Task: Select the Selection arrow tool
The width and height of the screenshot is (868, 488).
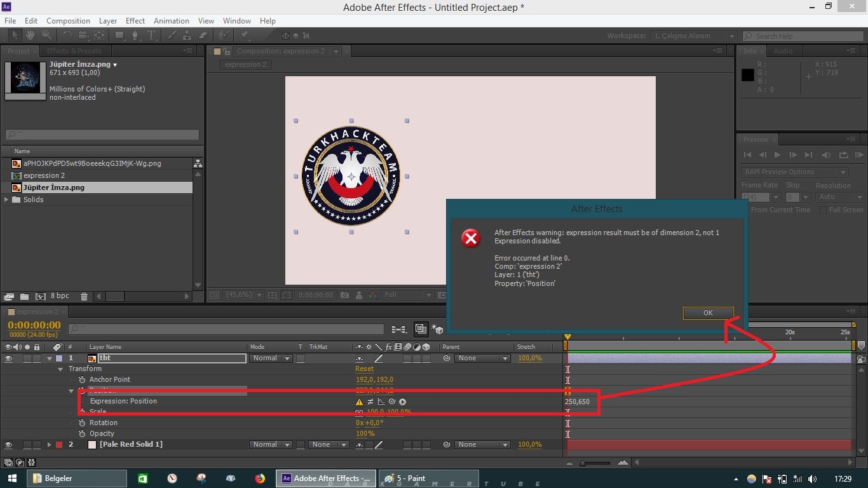Action: (x=15, y=36)
